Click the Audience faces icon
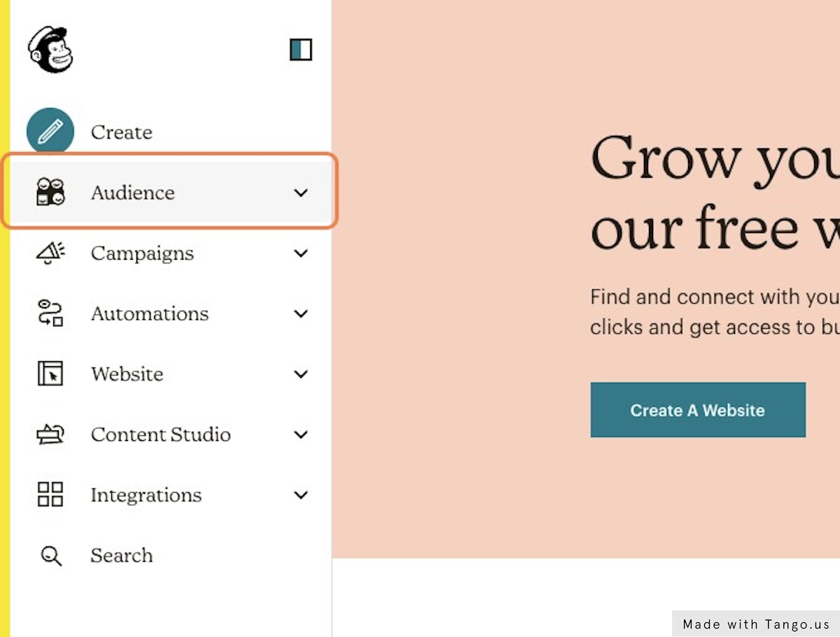The height and width of the screenshot is (637, 840). [50, 192]
